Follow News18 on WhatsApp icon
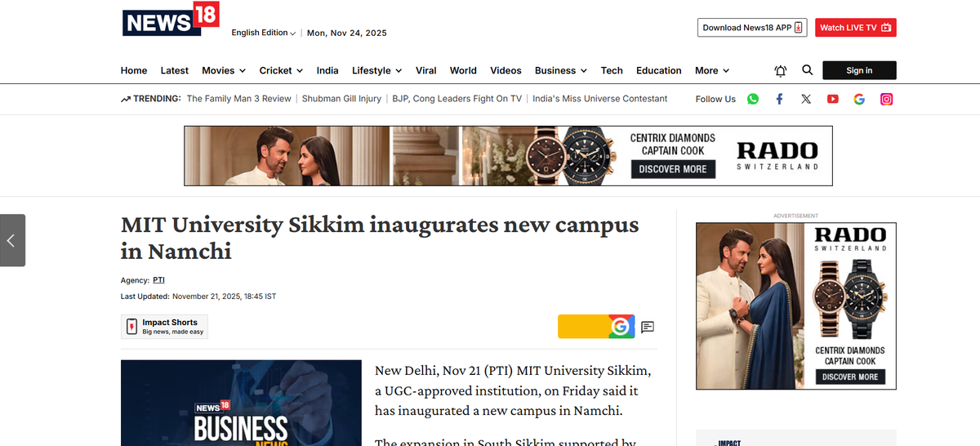Viewport: 980px width, 446px height. (x=753, y=99)
